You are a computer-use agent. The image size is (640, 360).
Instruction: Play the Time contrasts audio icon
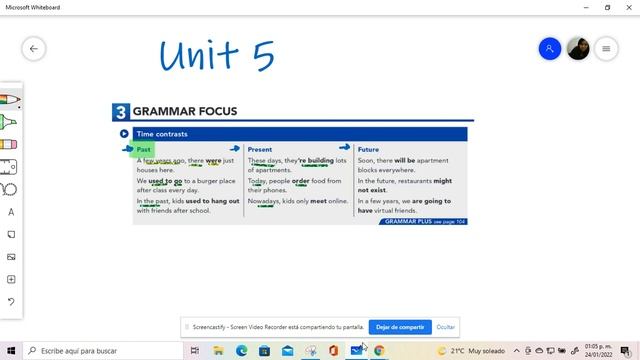124,133
